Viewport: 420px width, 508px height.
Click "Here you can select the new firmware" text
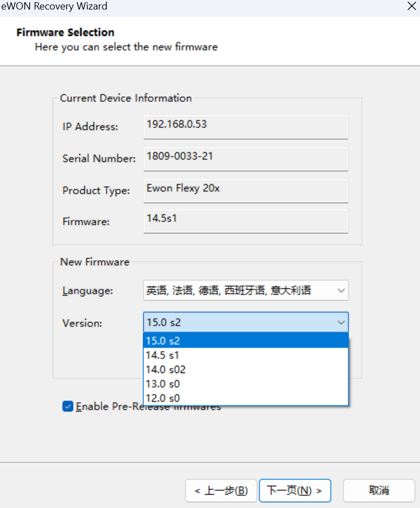click(127, 47)
